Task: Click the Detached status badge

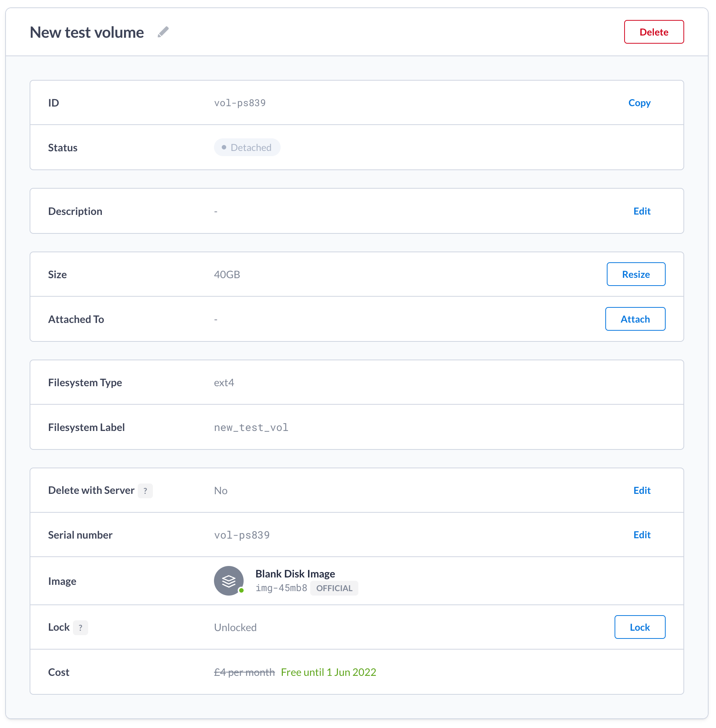Action: [247, 147]
